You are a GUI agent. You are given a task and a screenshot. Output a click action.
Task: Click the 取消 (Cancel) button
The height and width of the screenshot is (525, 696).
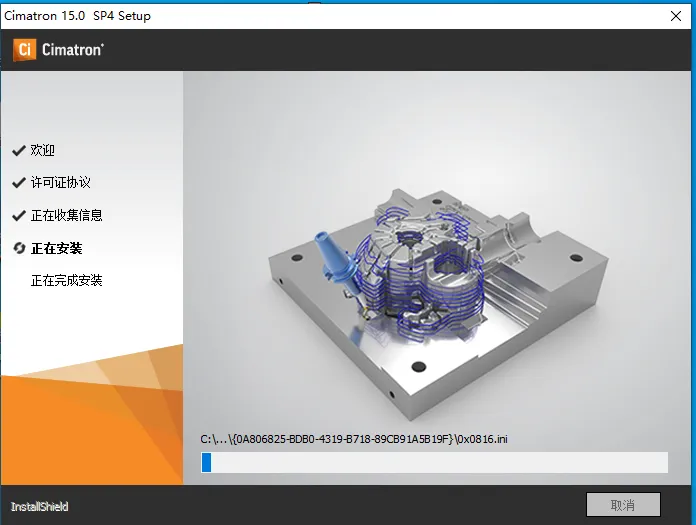click(623, 505)
